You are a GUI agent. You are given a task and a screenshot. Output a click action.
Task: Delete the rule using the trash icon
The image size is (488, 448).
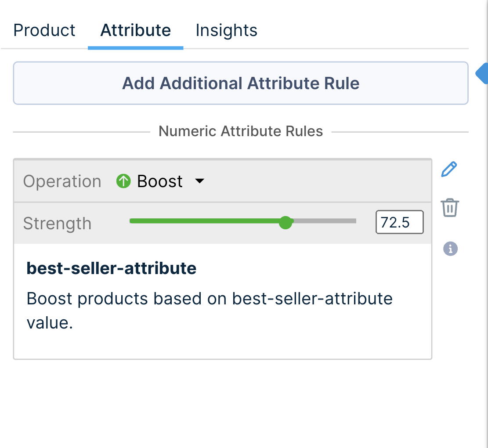[450, 207]
